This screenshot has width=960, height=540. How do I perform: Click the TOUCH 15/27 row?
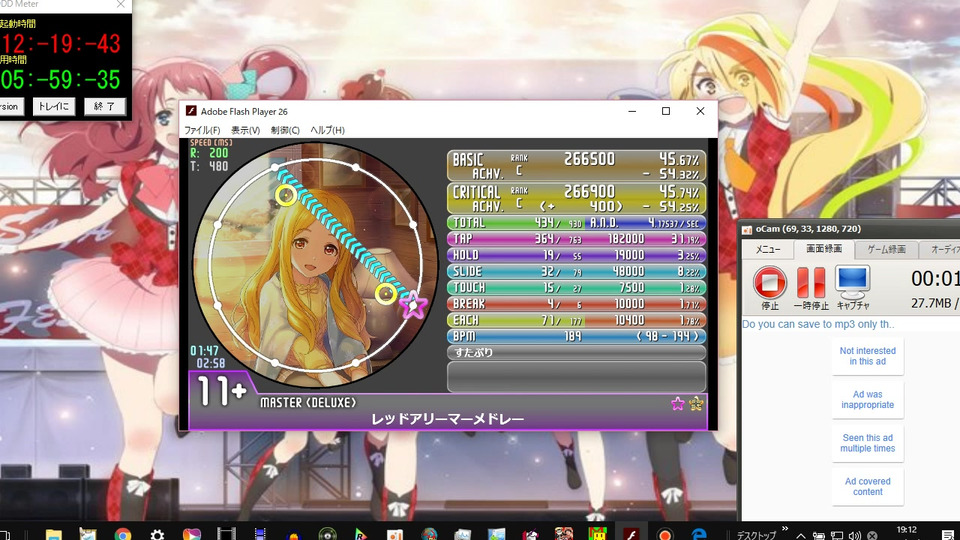pos(576,288)
